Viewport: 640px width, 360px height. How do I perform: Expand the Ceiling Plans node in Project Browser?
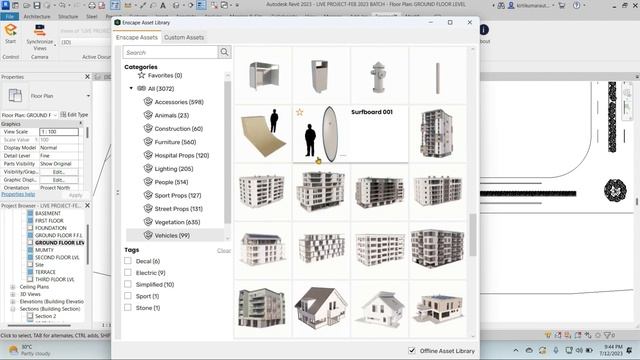click(x=13, y=287)
